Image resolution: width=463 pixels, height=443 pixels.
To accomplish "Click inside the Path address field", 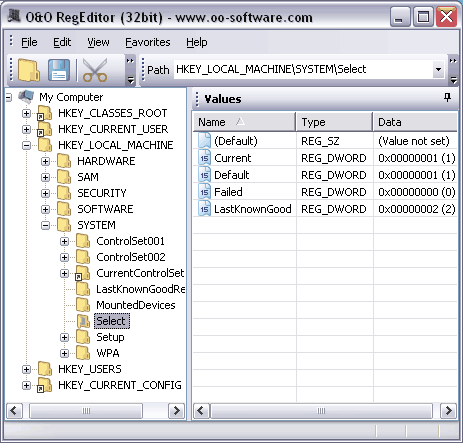I will pos(303,69).
